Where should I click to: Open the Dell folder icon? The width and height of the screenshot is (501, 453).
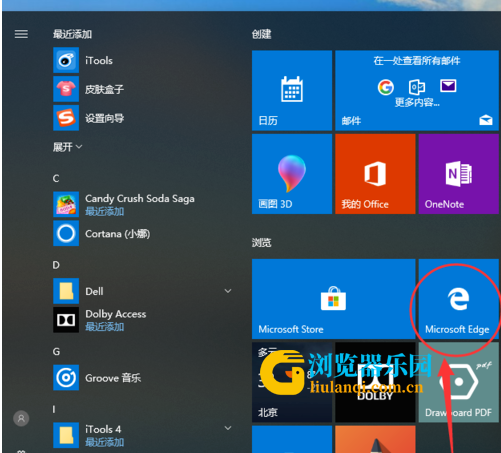(x=66, y=291)
